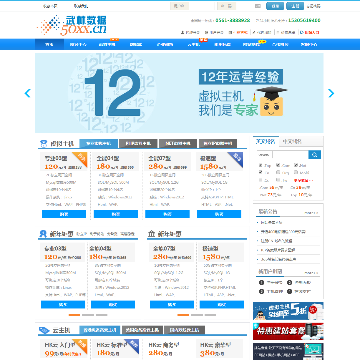
Task: Click the 云主机 section header icon
Action: click(44, 330)
